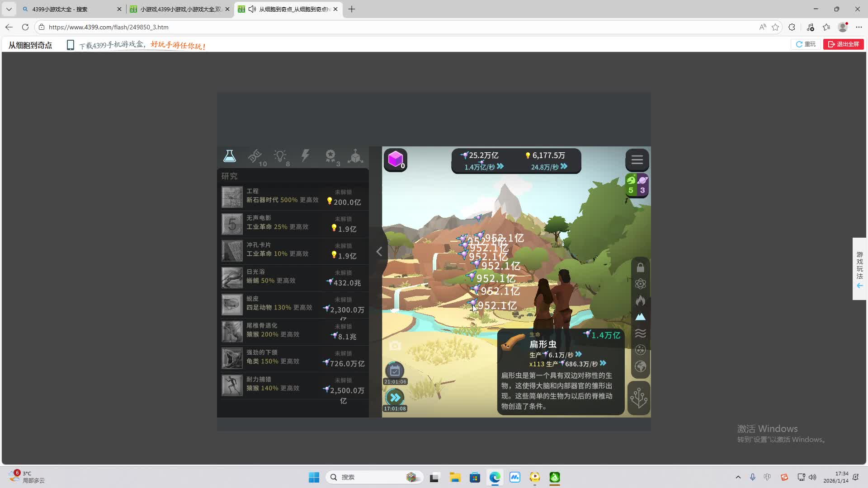Collapse the research panel with left chevron

click(379, 252)
